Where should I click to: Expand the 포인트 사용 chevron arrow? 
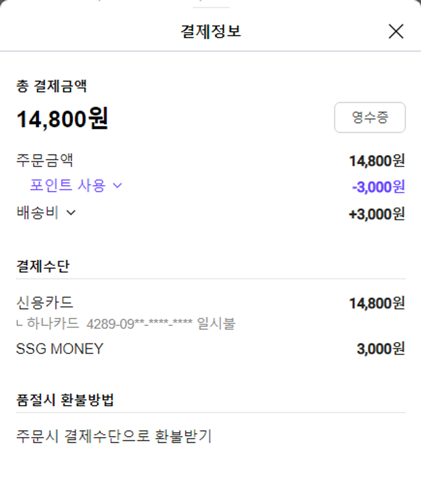coord(117,186)
